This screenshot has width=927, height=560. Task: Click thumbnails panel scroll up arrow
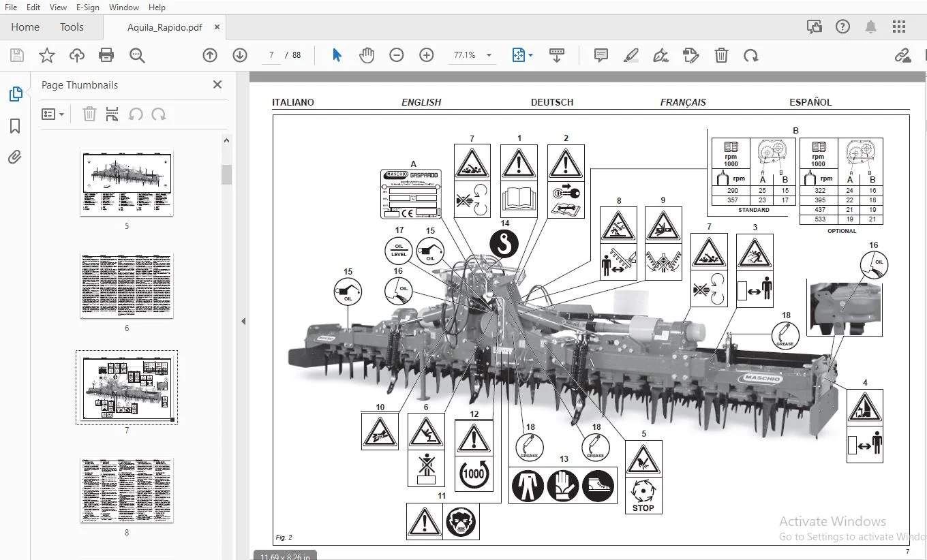pyautogui.click(x=226, y=140)
